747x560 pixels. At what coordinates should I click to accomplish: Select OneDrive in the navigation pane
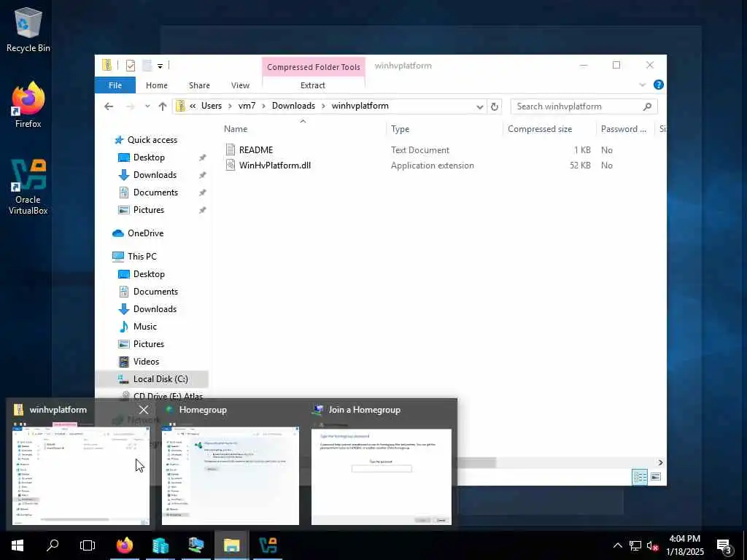pos(145,233)
